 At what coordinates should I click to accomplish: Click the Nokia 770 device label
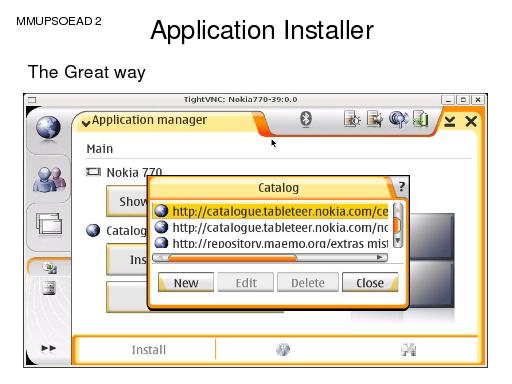(134, 172)
